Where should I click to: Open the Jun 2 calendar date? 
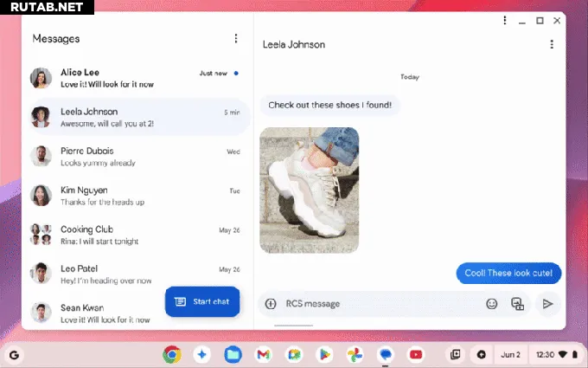[510, 354]
